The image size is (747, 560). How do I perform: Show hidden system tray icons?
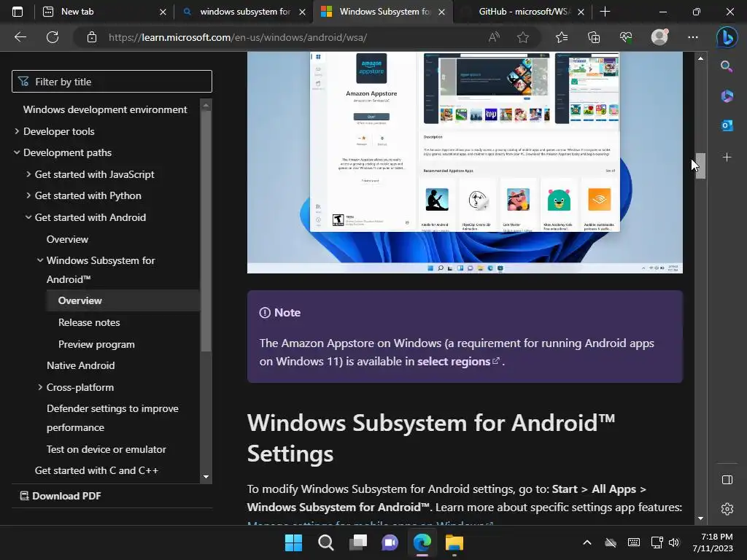click(587, 542)
